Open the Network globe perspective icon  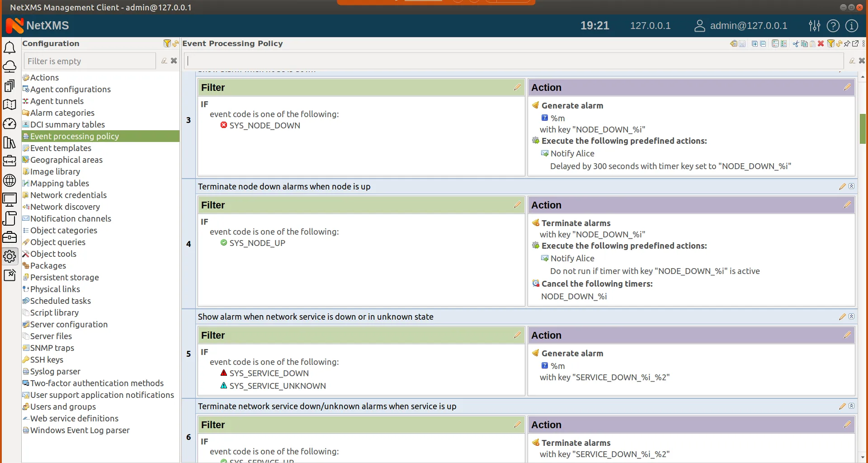click(x=9, y=180)
